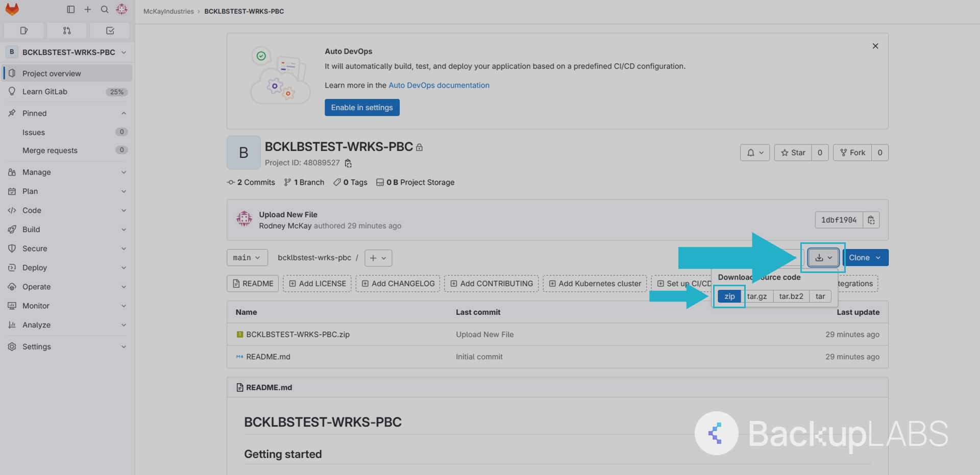Navigate to McKayIndustries via breadcrumb
Image resolution: width=980 pixels, height=475 pixels.
tap(168, 11)
